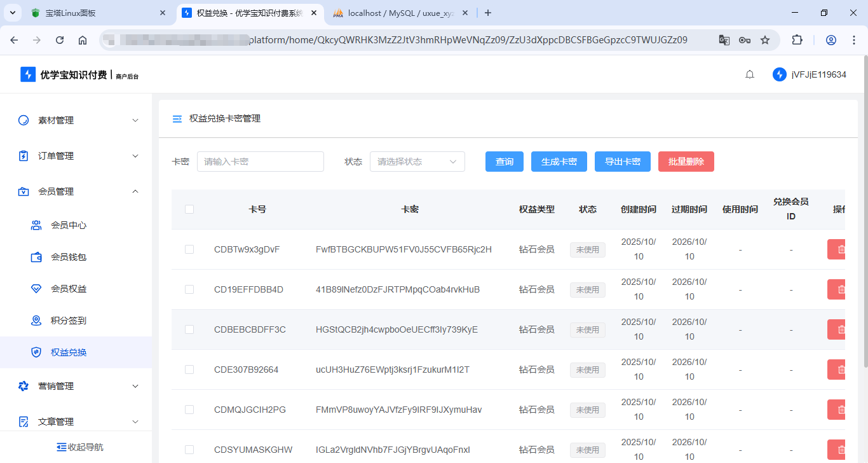Click the red 批量删除 button
Image resolution: width=868 pixels, height=463 pixels.
point(686,162)
